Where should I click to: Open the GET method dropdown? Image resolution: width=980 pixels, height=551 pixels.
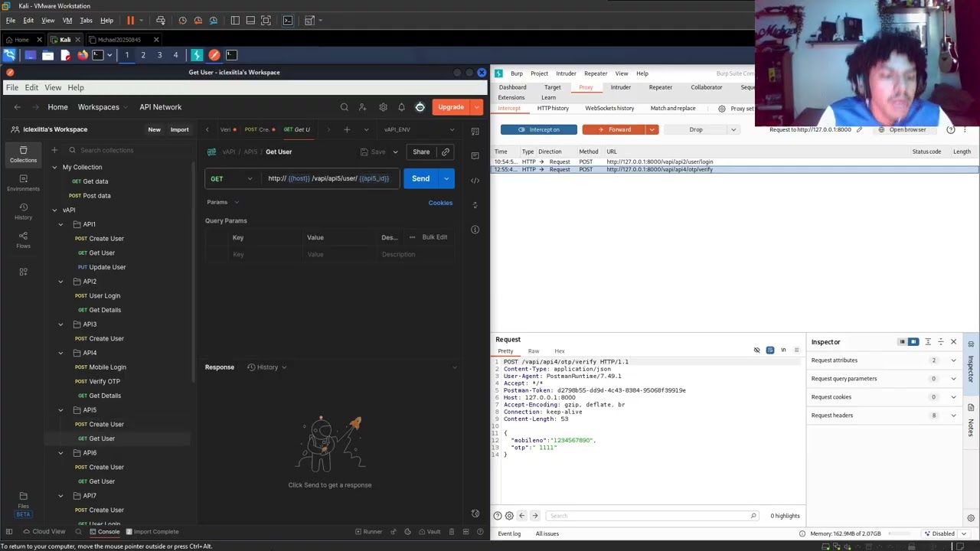point(231,179)
